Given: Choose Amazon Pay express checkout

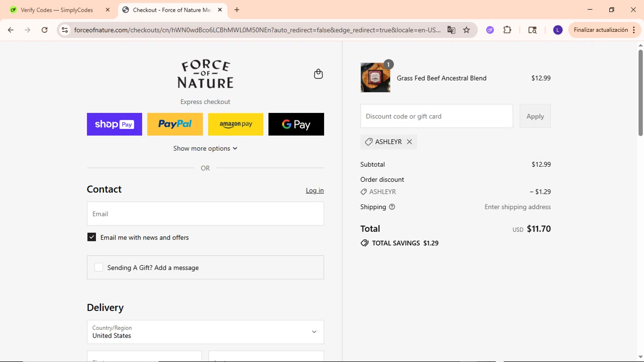Looking at the screenshot, I should (236, 124).
